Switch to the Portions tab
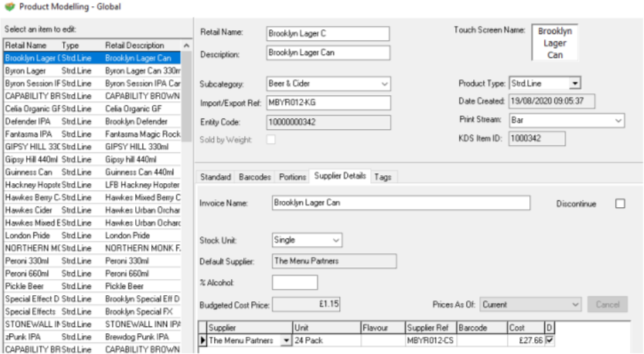Viewport: 644px width, 354px height. coord(292,177)
